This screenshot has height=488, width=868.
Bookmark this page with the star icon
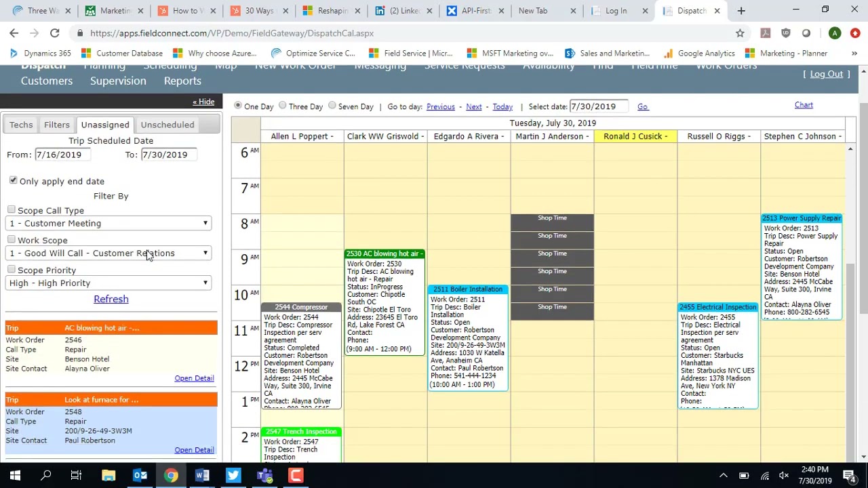click(x=740, y=33)
